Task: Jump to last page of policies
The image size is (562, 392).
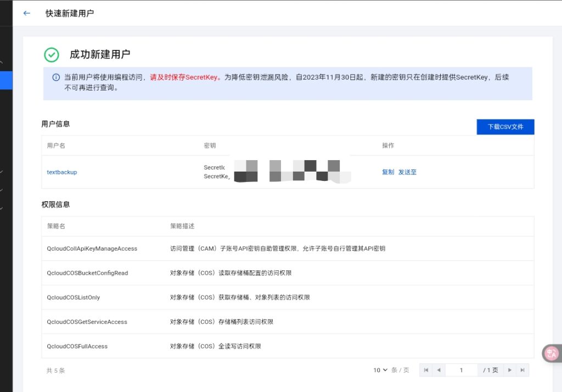Action: coord(522,370)
